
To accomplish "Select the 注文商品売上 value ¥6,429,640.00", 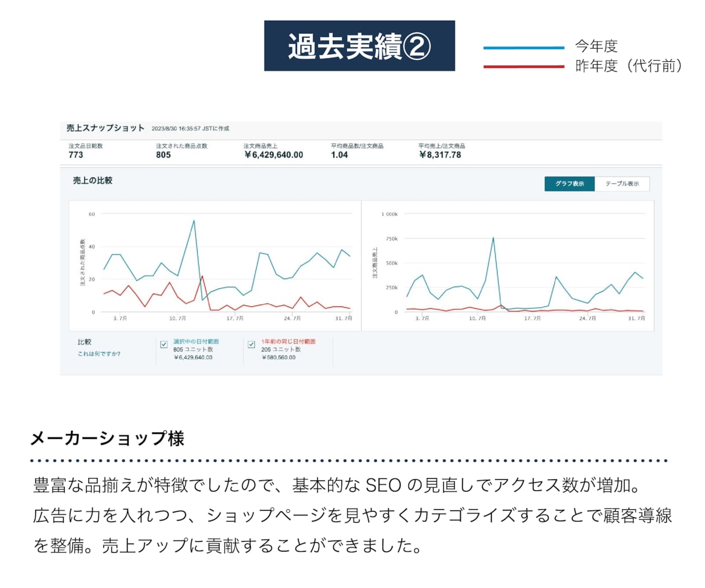I will coord(273,155).
